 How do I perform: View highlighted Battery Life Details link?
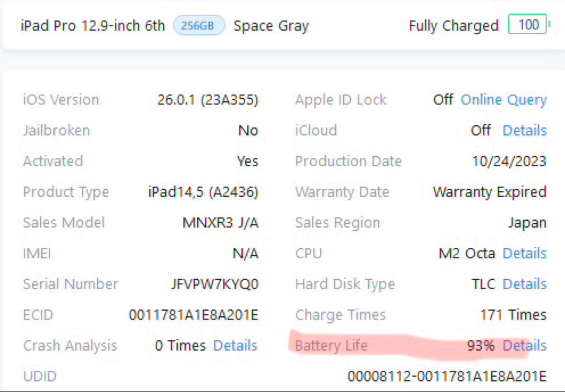[524, 345]
